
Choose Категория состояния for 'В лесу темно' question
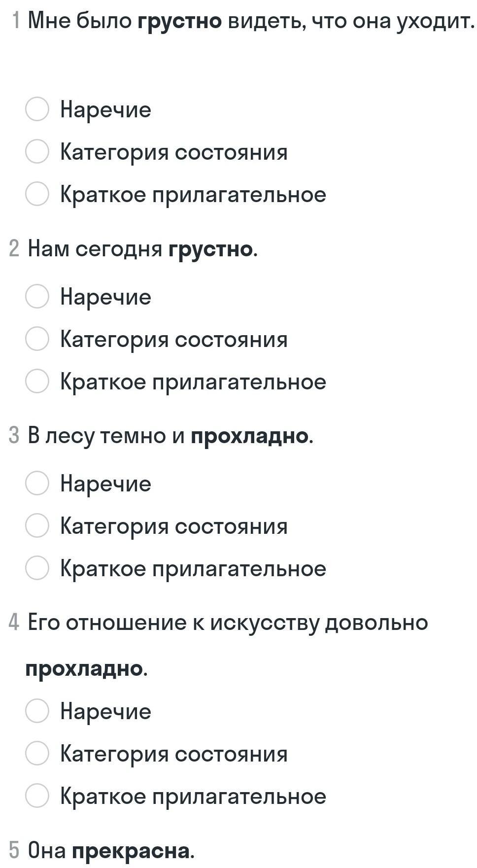[37, 525]
